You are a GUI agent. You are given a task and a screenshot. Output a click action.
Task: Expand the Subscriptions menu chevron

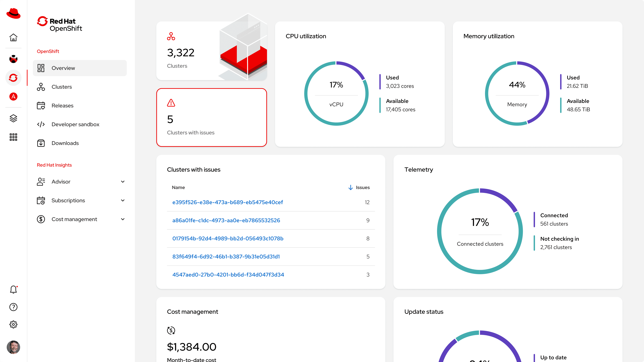click(123, 200)
